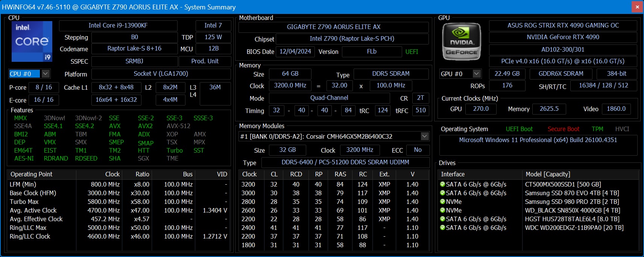Click the Windows 11 Professional build text
Screen dimensions: 644x257
pyautogui.click(x=538, y=140)
